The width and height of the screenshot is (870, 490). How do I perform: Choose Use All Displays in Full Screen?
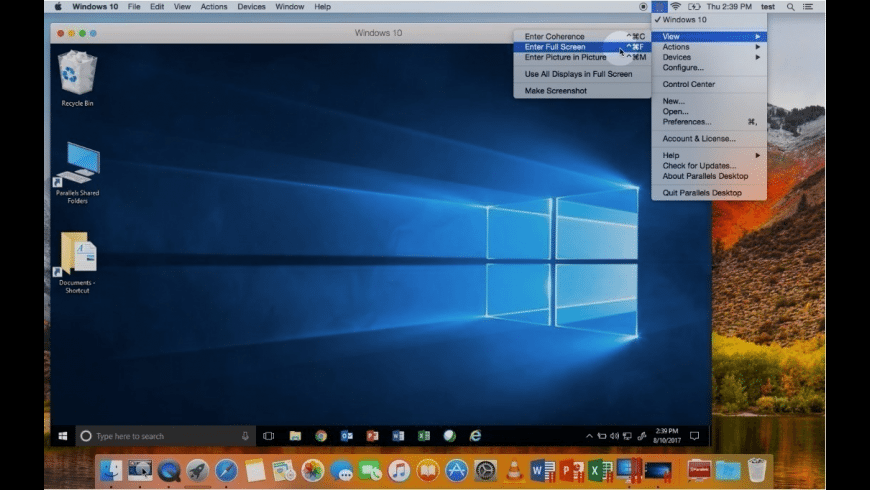(x=578, y=74)
